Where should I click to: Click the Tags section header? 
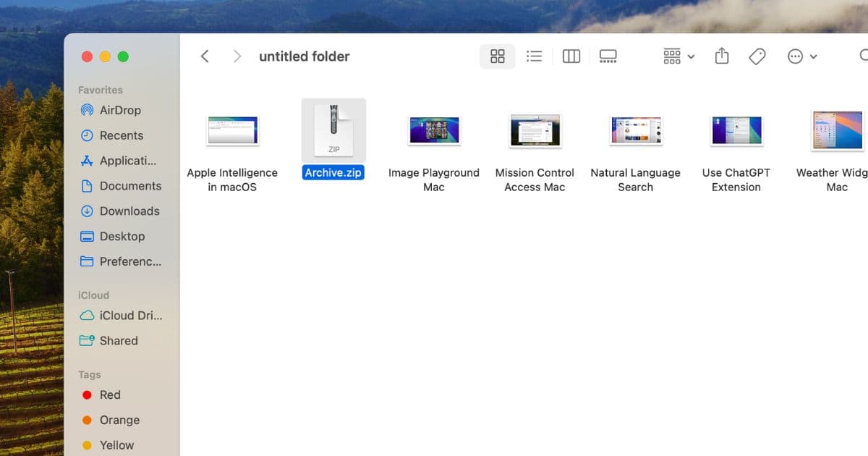click(90, 375)
